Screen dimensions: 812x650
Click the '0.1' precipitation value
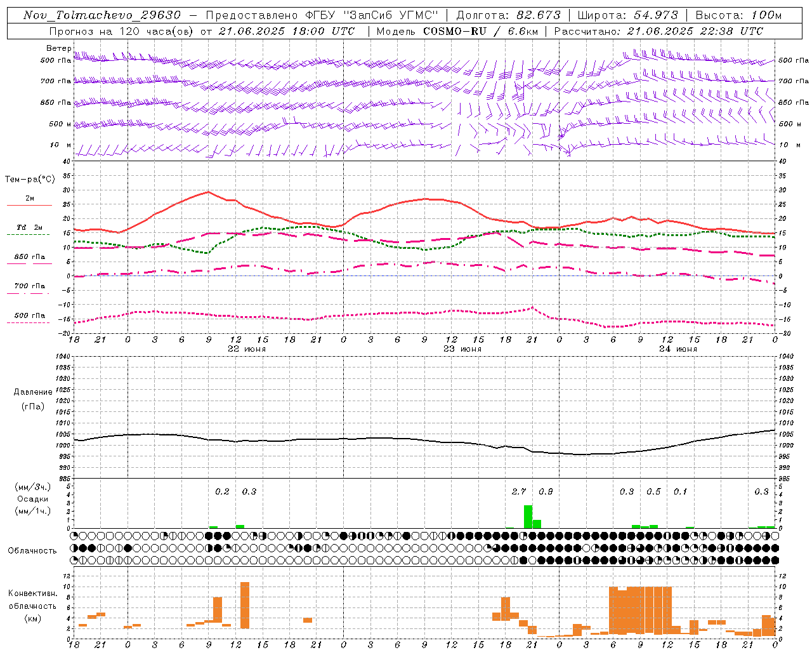(x=680, y=491)
